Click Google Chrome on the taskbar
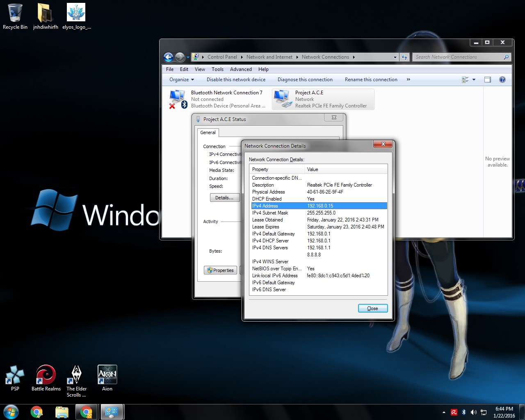The width and height of the screenshot is (525, 420). 37,412
